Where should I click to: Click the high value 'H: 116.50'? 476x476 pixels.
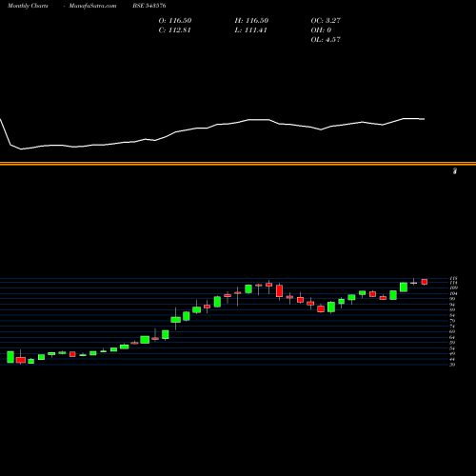pos(251,21)
